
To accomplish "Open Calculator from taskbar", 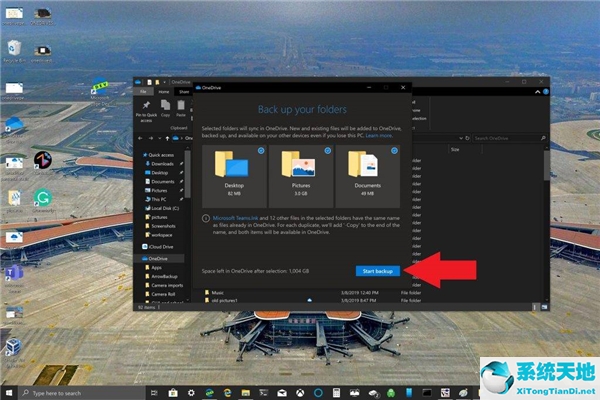I will point(336,393).
